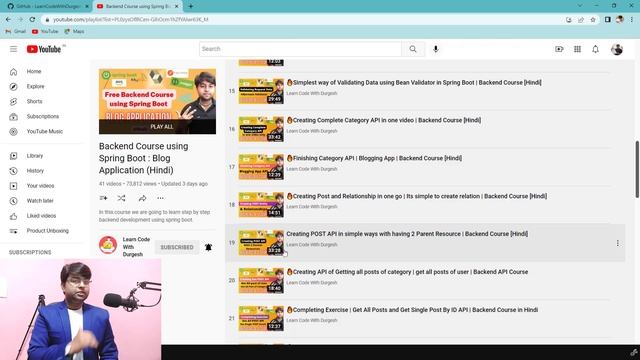This screenshot has height=360, width=640.
Task: Toggle the channel notification bell
Action: 208,247
